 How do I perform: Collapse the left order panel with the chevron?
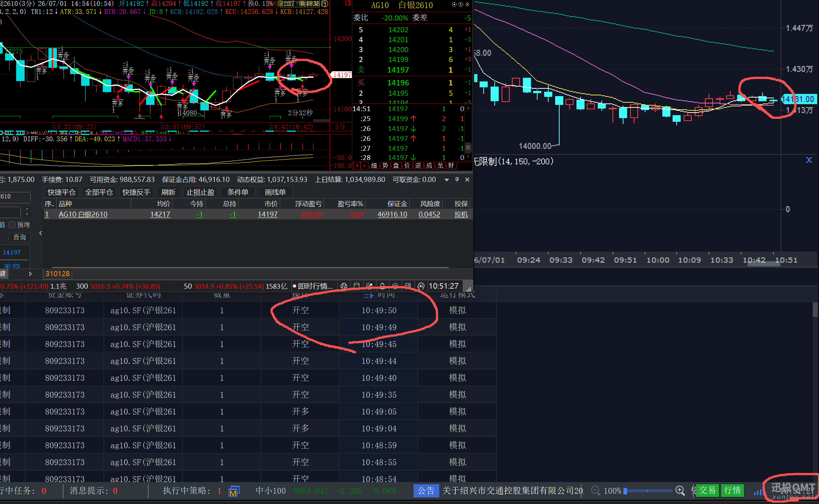pos(40,233)
